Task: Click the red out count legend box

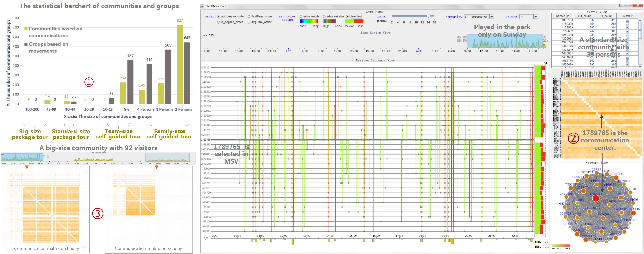Action: [537, 247]
